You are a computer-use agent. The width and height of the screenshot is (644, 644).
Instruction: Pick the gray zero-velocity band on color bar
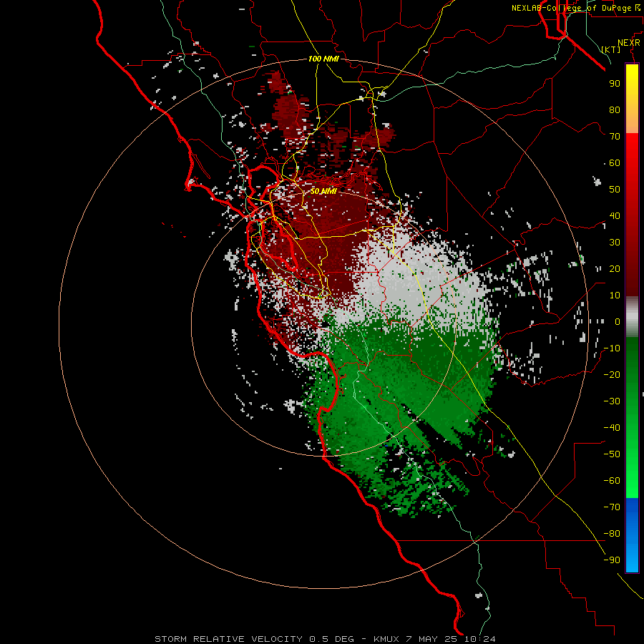(632, 317)
